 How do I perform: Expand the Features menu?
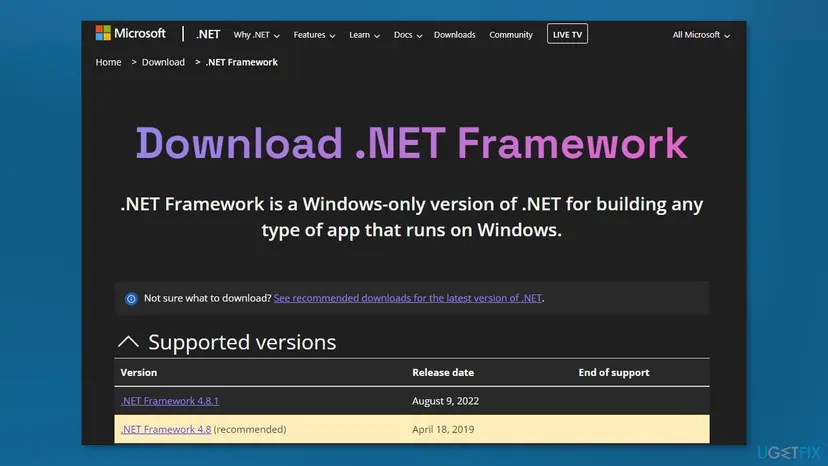[x=314, y=35]
